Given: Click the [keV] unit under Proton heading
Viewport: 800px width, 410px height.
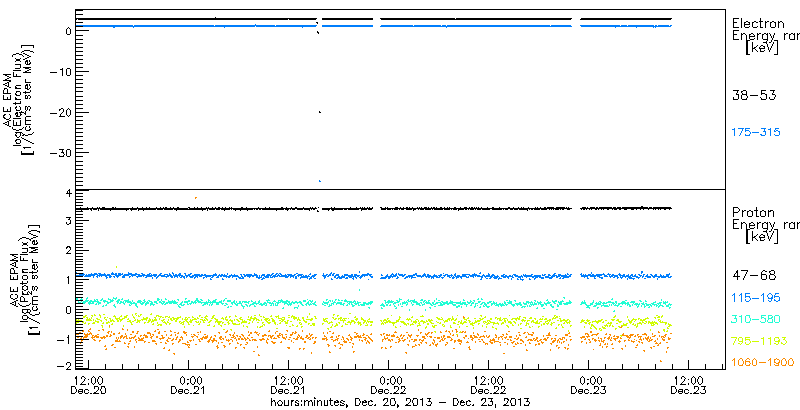Looking at the screenshot, I should [762, 237].
